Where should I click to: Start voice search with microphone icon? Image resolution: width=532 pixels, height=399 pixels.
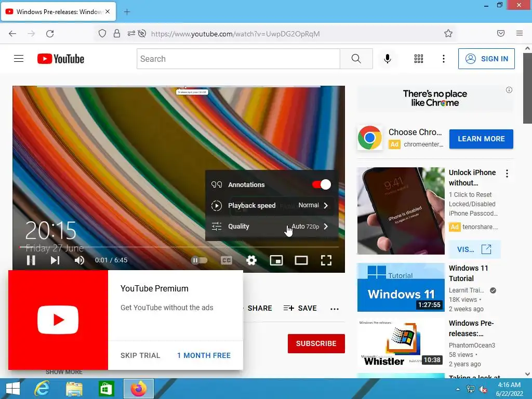point(388,59)
